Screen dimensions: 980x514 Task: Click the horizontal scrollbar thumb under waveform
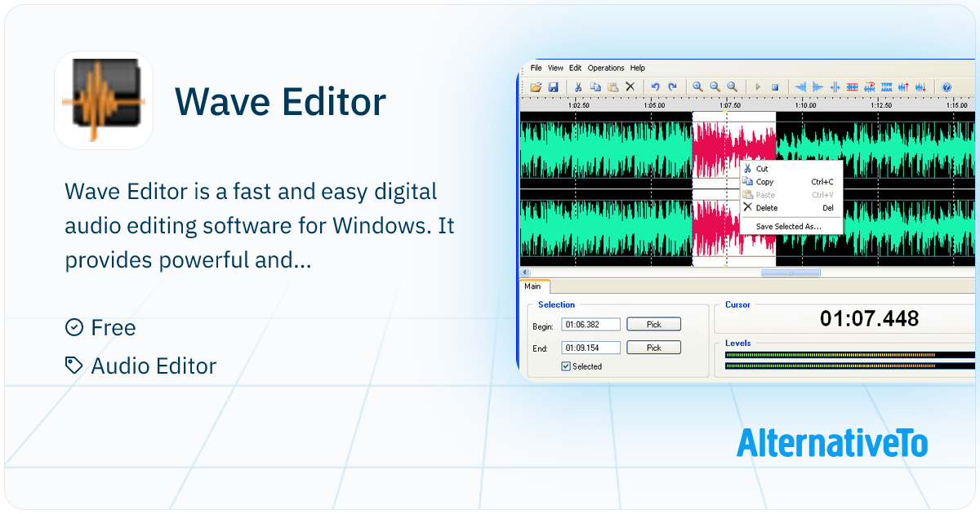tap(791, 273)
